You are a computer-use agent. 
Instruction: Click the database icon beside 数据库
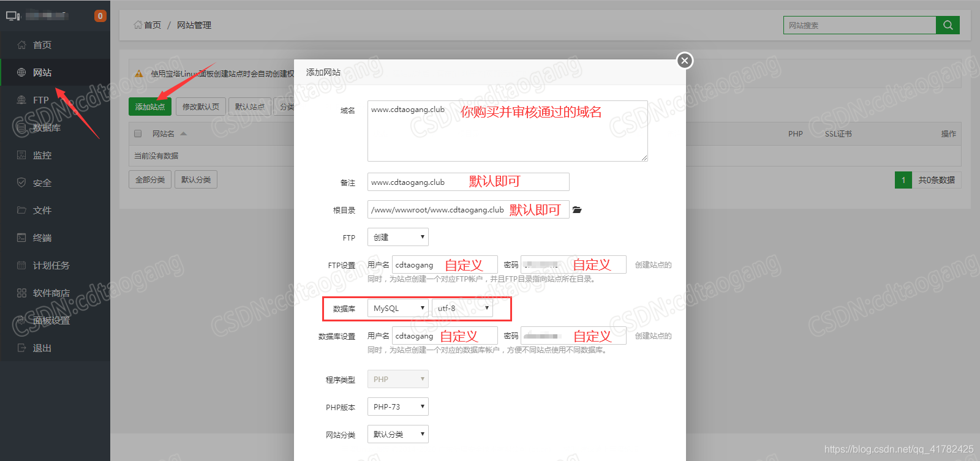[21, 127]
